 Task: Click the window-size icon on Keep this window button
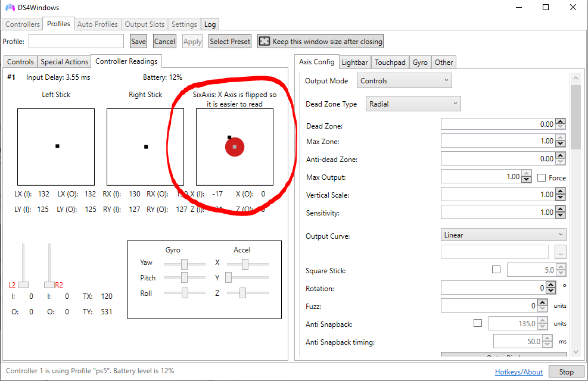[265, 41]
